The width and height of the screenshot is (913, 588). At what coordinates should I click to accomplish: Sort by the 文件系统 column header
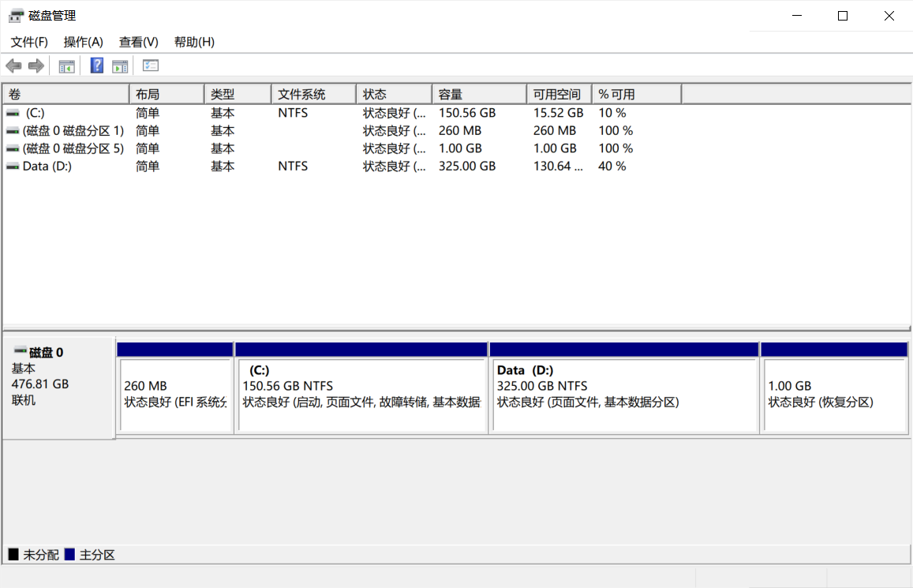point(314,94)
